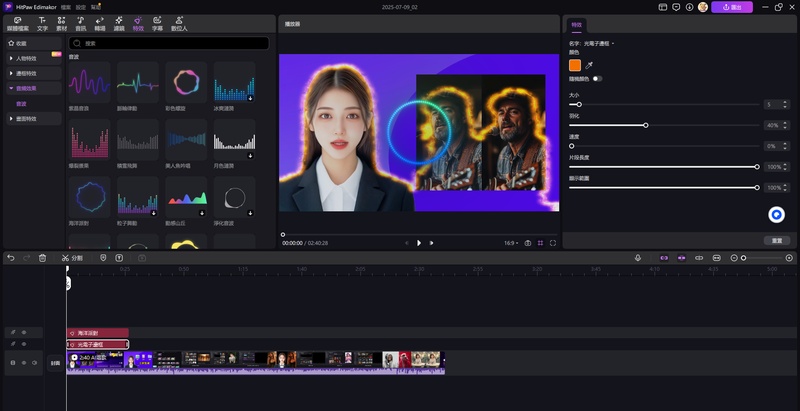Open the transitions tab with arrows icon

[99, 24]
